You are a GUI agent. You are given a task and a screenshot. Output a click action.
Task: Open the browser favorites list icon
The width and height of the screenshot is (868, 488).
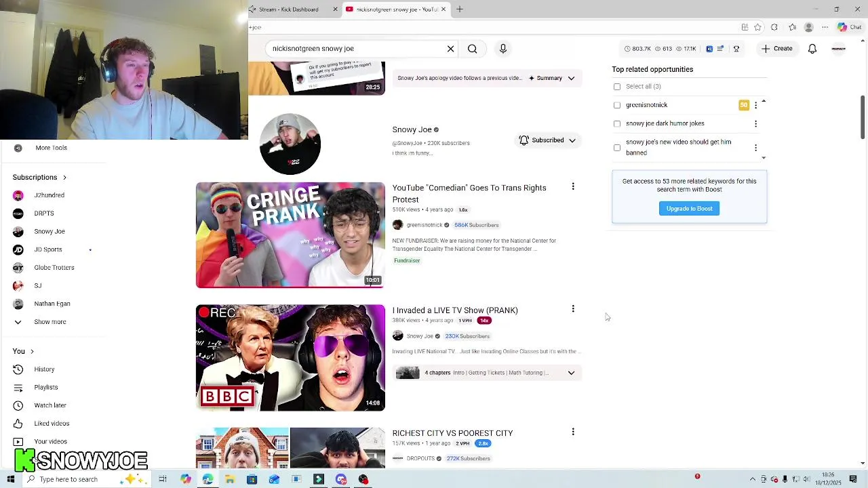[792, 27]
